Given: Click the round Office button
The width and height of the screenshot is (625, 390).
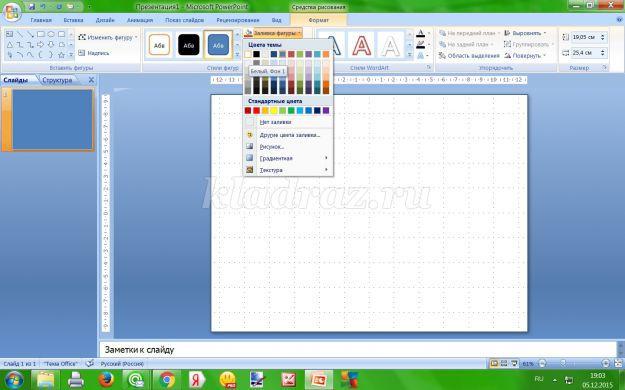Looking at the screenshot, I should click(11, 12).
